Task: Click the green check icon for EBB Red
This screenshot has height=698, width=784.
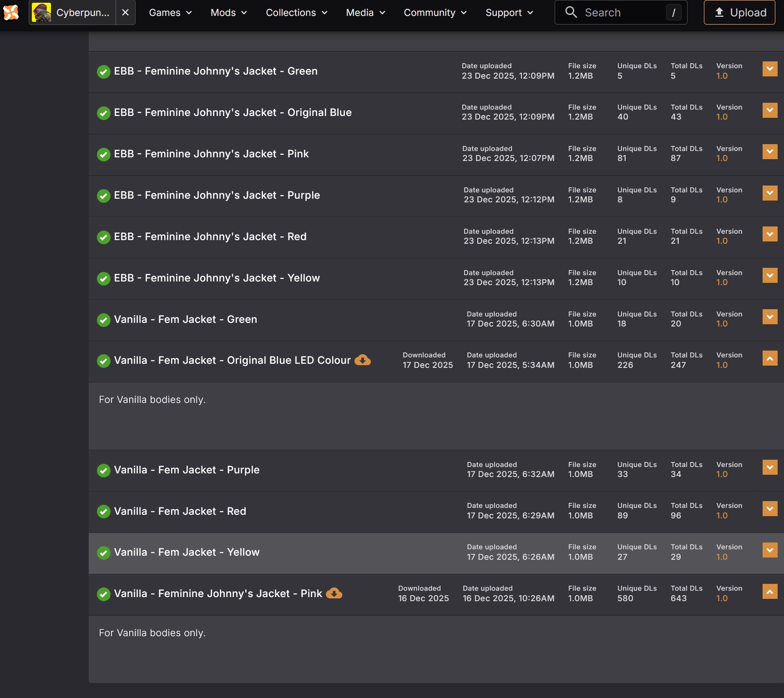Action: [104, 237]
